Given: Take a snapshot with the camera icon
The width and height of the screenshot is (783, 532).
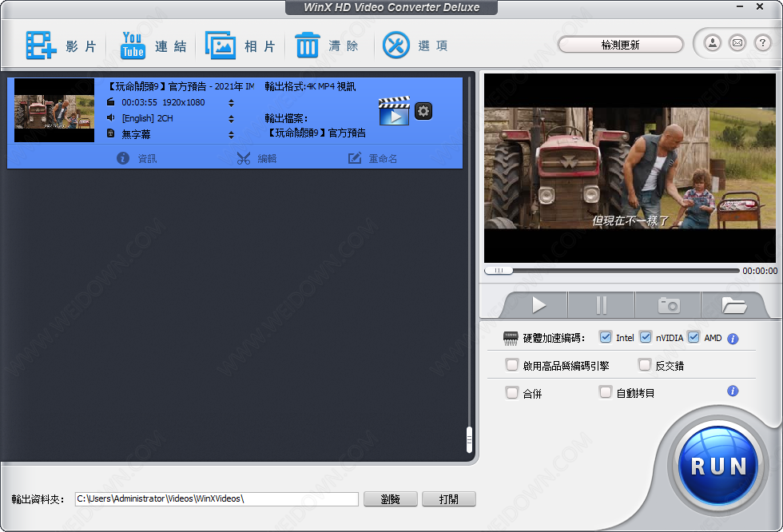Looking at the screenshot, I should [669, 305].
